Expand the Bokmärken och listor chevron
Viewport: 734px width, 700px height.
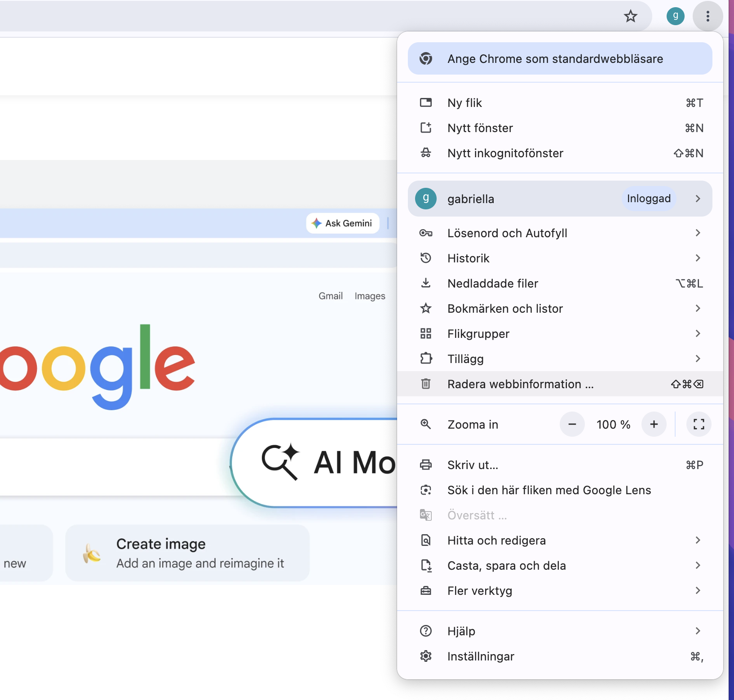(698, 308)
